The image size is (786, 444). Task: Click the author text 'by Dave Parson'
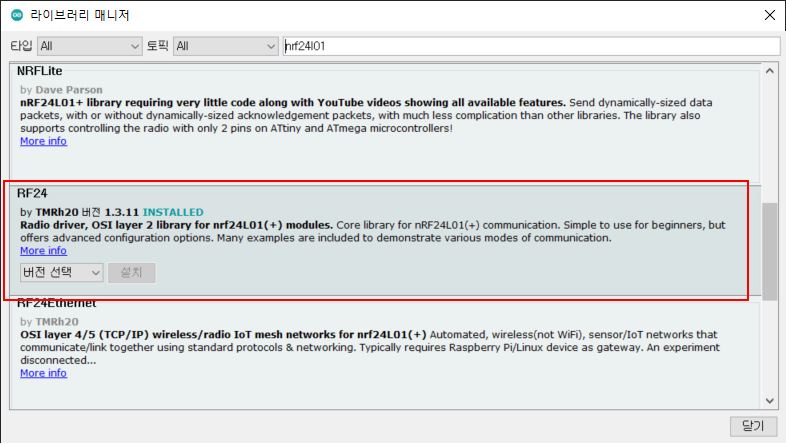coord(61,90)
